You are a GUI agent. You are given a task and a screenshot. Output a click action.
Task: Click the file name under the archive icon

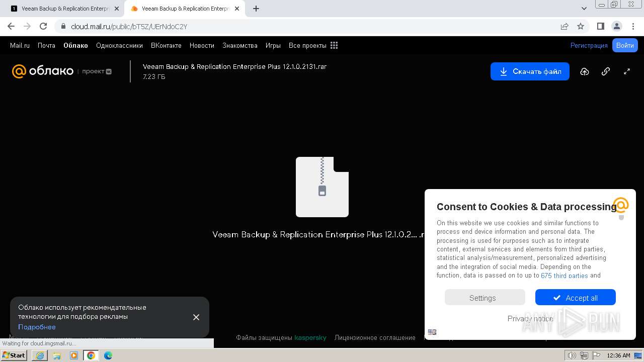[x=319, y=235]
